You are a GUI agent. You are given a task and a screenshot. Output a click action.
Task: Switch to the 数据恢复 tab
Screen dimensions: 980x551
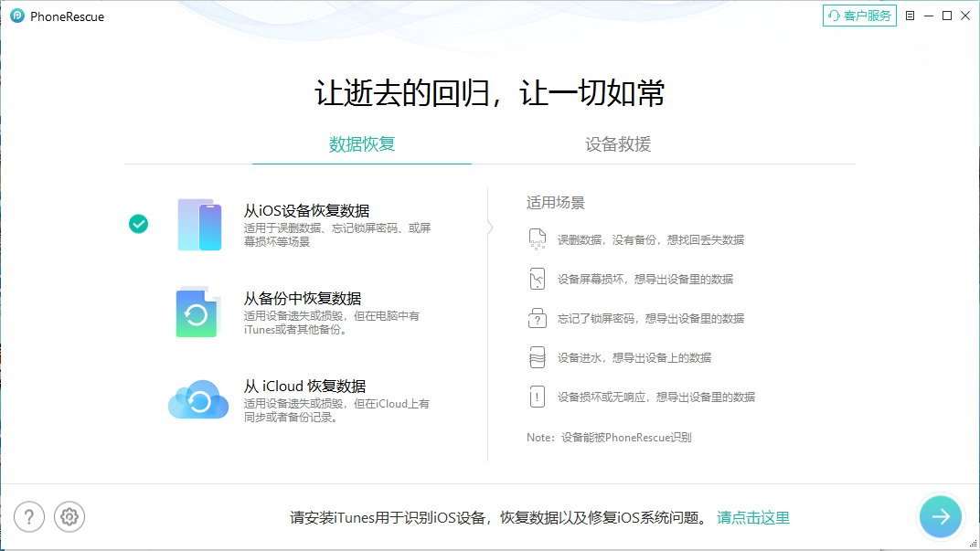(362, 144)
